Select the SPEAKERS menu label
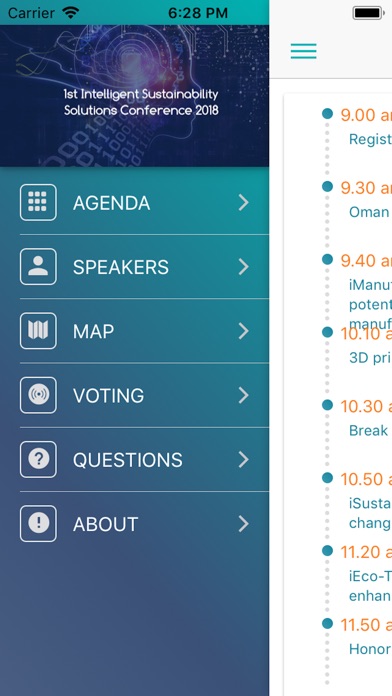 click(x=121, y=267)
